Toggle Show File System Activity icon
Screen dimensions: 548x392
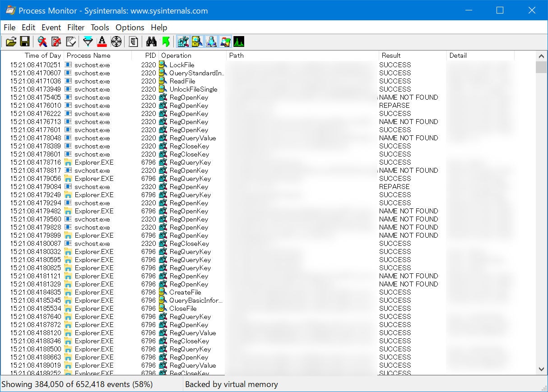tap(197, 42)
